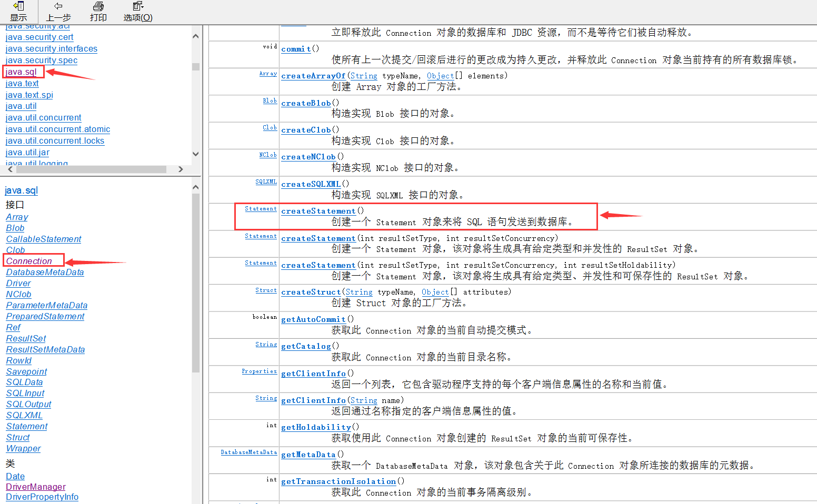Click down arrow of package list scrollbar
This screenshot has width=817, height=504.
click(x=196, y=154)
